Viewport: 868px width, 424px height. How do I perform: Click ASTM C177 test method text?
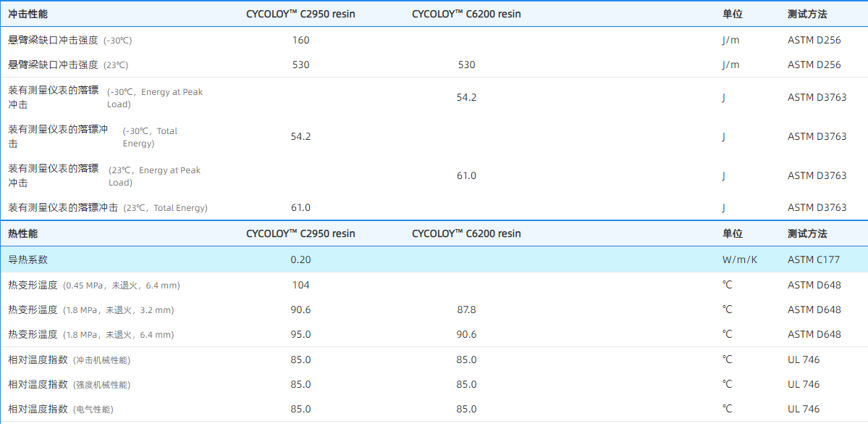coord(813,259)
